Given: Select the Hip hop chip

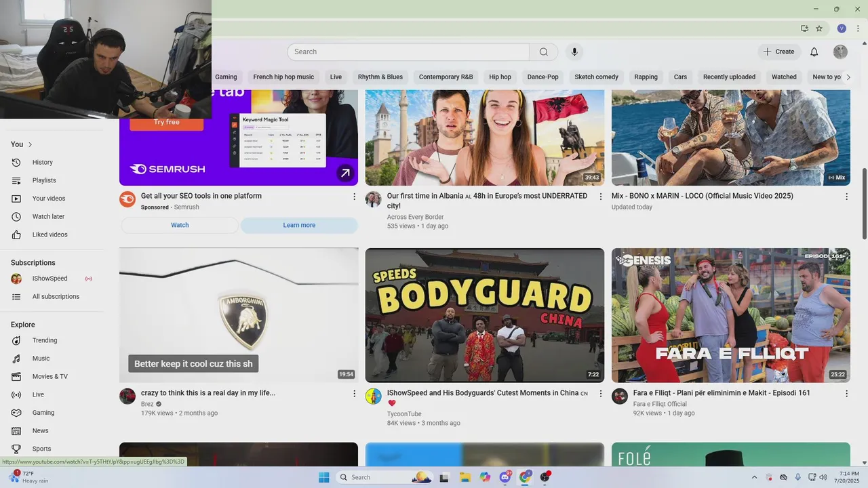Looking at the screenshot, I should tap(500, 77).
